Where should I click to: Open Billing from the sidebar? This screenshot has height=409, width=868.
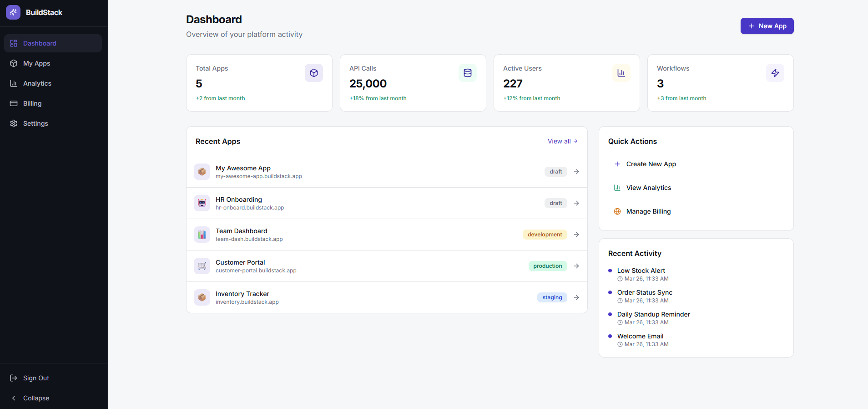[x=53, y=103]
